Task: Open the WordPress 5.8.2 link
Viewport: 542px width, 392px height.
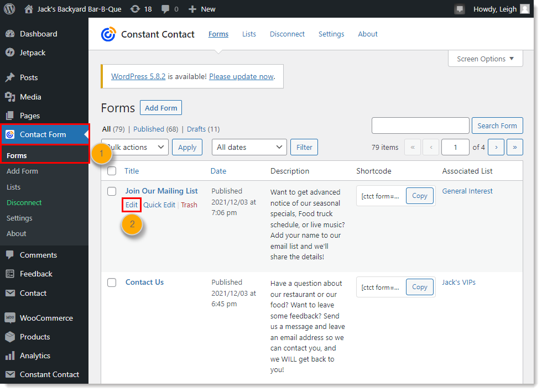Action: [x=138, y=76]
